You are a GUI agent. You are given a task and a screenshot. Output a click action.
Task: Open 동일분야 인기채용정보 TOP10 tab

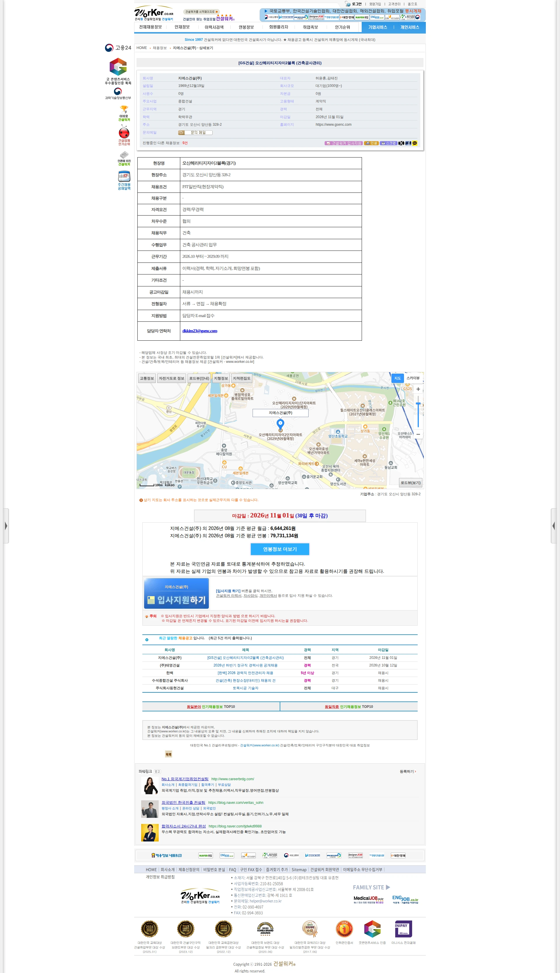[211, 706]
